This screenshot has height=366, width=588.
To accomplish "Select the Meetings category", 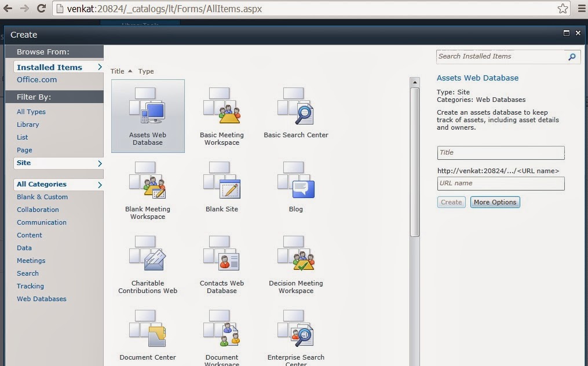I will tap(31, 261).
